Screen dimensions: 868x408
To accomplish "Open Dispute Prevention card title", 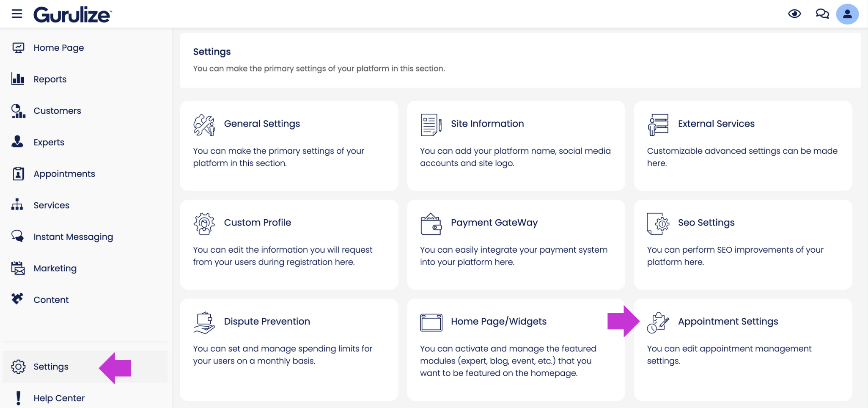I will click(x=267, y=321).
